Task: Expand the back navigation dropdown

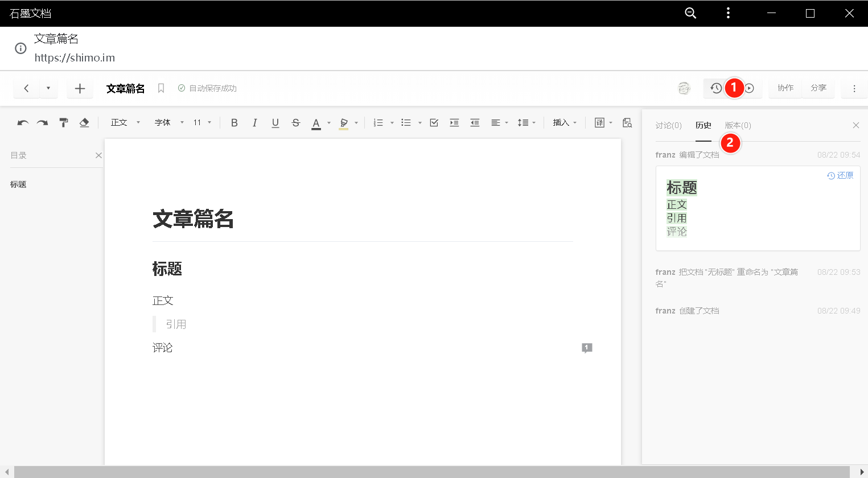Action: click(48, 88)
